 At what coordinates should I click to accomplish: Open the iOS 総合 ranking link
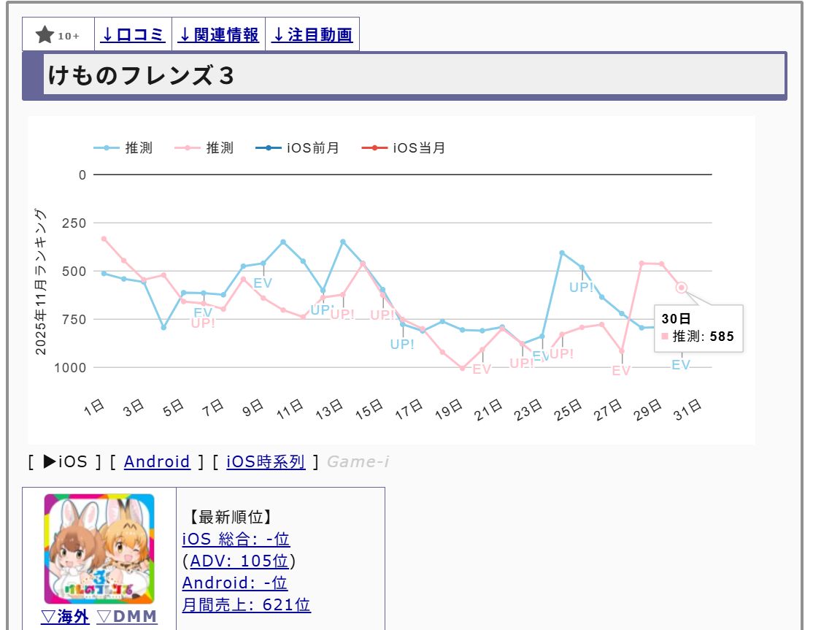point(236,539)
